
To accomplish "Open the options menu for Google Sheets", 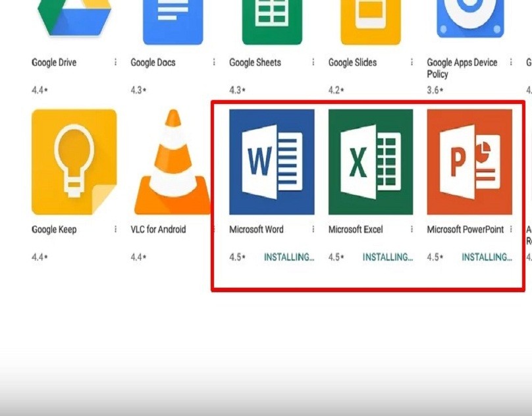I will 313,62.
